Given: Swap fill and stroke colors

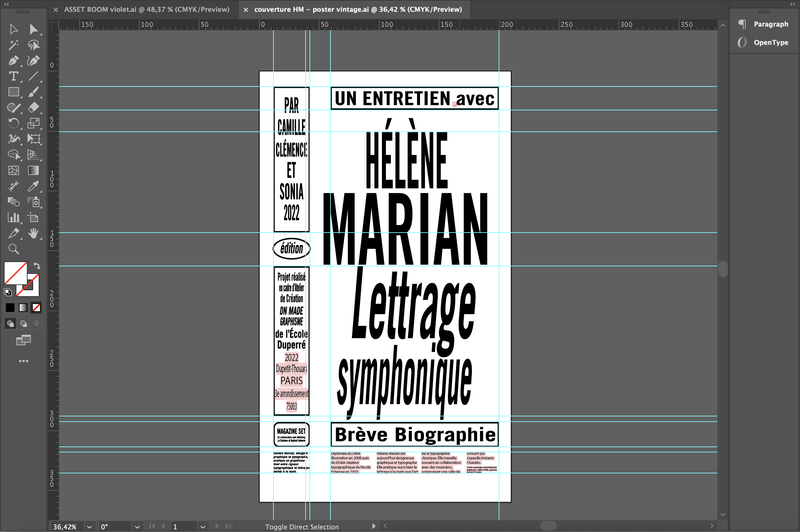Looking at the screenshot, I should pos(37,266).
